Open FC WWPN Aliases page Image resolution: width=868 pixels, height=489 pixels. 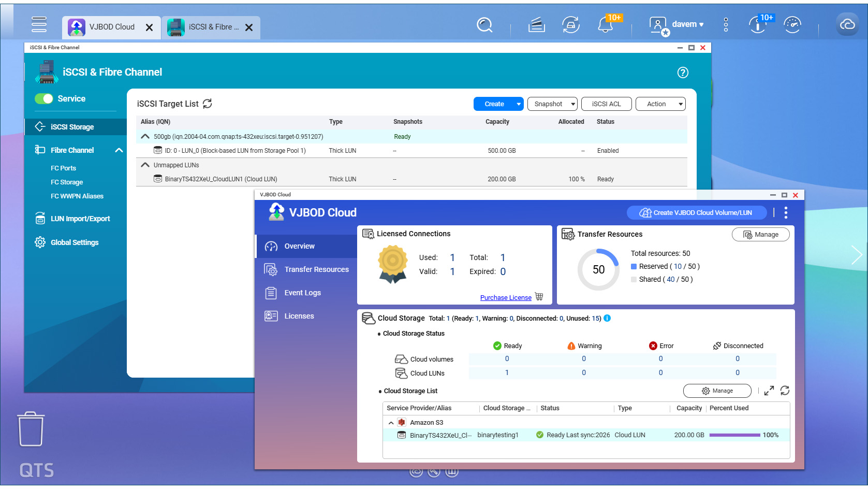click(x=77, y=196)
